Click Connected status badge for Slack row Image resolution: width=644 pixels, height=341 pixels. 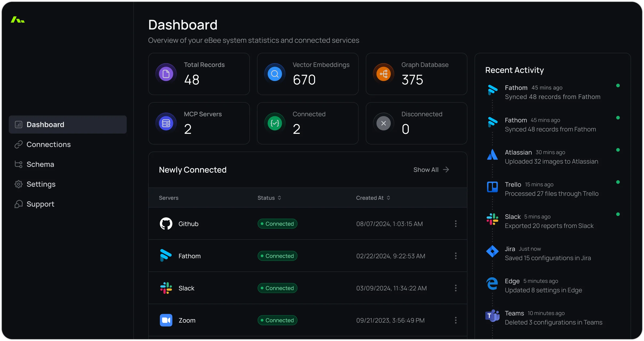(277, 288)
